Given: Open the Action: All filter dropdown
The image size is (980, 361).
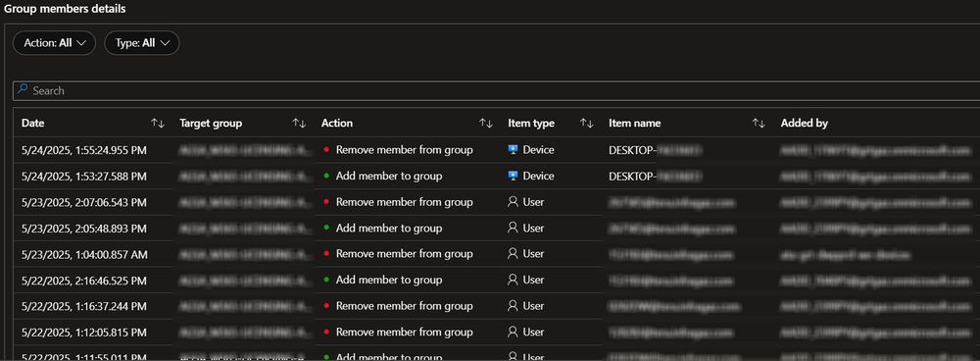Looking at the screenshot, I should point(54,43).
